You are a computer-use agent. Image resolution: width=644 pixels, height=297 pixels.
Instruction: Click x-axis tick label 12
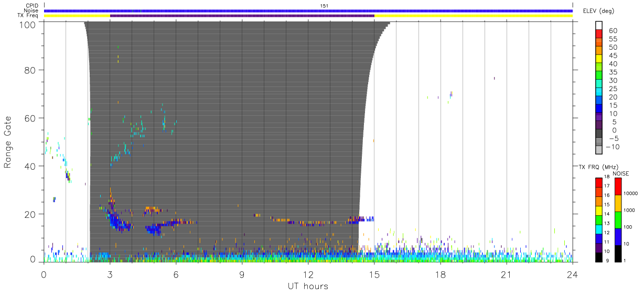click(308, 274)
